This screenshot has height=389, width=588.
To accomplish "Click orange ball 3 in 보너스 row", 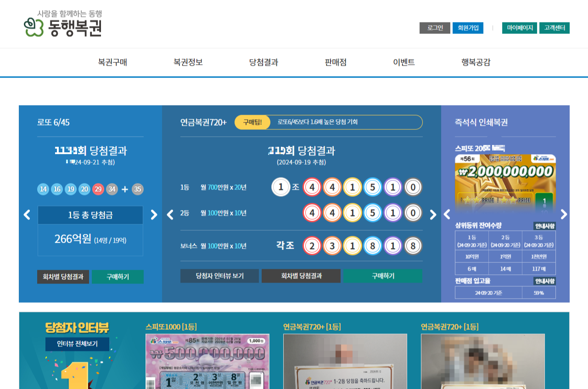I will (332, 246).
